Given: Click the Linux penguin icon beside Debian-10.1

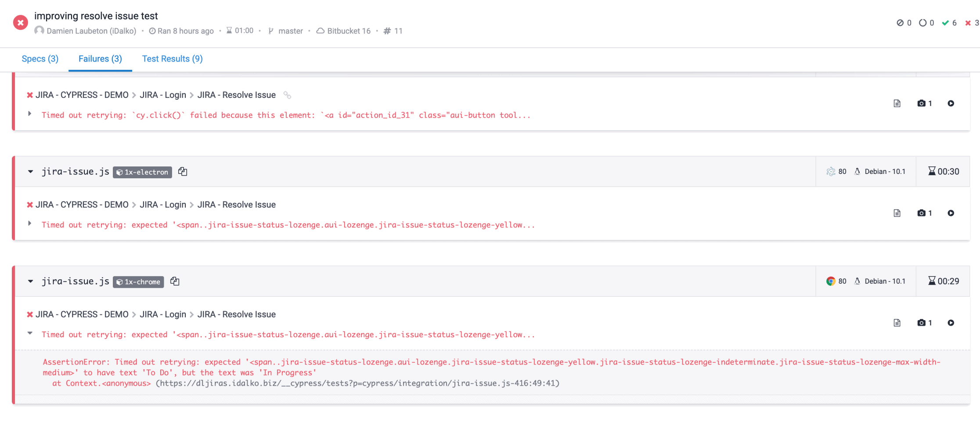Looking at the screenshot, I should pyautogui.click(x=857, y=171).
